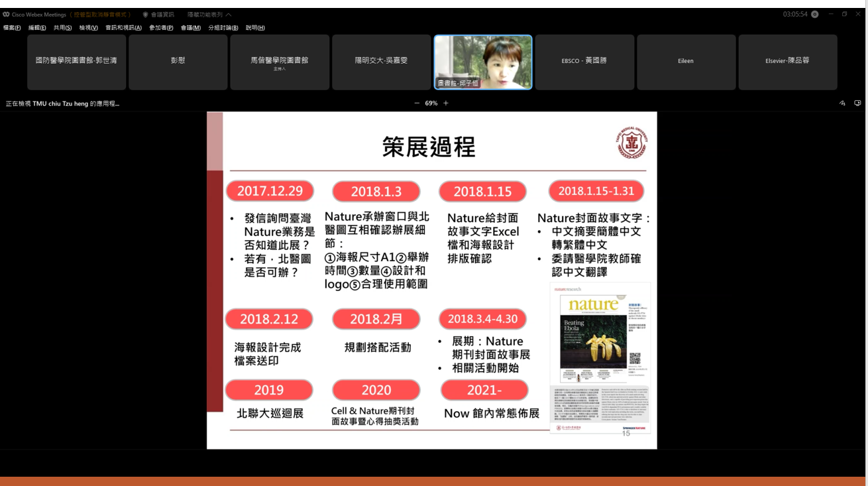Click the text 規劃搭配活動

pos(378,347)
